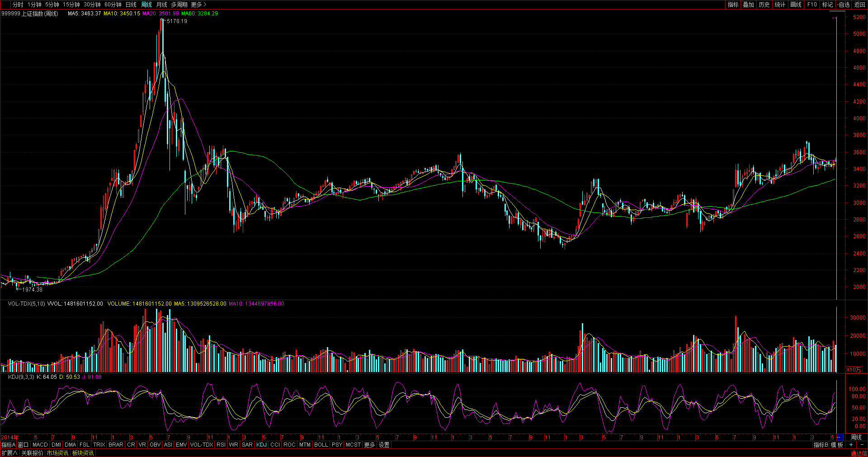Select the FSL indicator
The width and height of the screenshot is (868, 457).
[x=85, y=445]
